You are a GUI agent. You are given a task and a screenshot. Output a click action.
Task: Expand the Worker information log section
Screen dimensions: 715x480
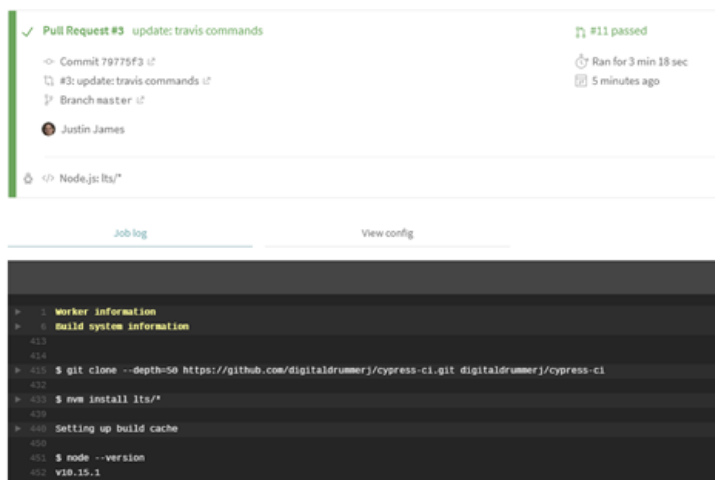coord(17,311)
